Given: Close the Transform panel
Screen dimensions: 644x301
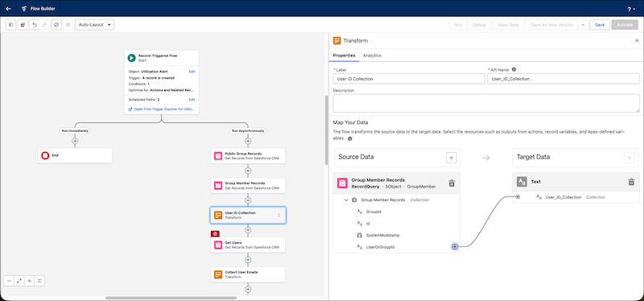Looking at the screenshot, I should coord(637,41).
